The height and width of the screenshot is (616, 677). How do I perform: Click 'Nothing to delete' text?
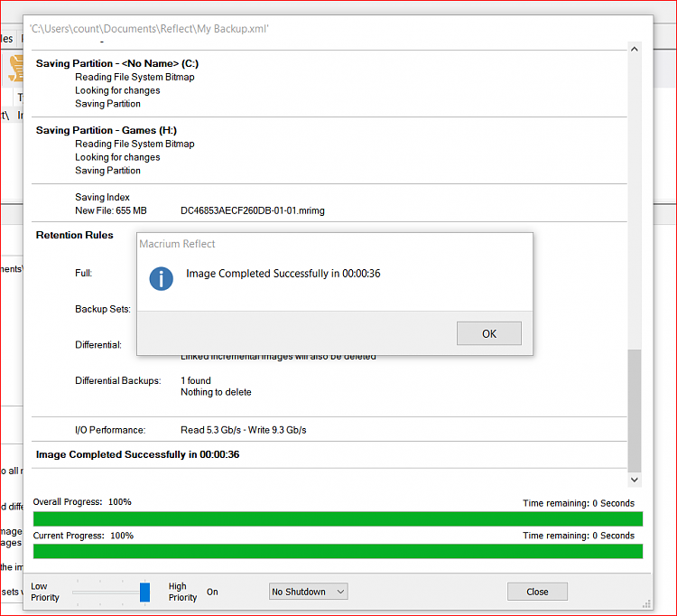click(x=216, y=392)
